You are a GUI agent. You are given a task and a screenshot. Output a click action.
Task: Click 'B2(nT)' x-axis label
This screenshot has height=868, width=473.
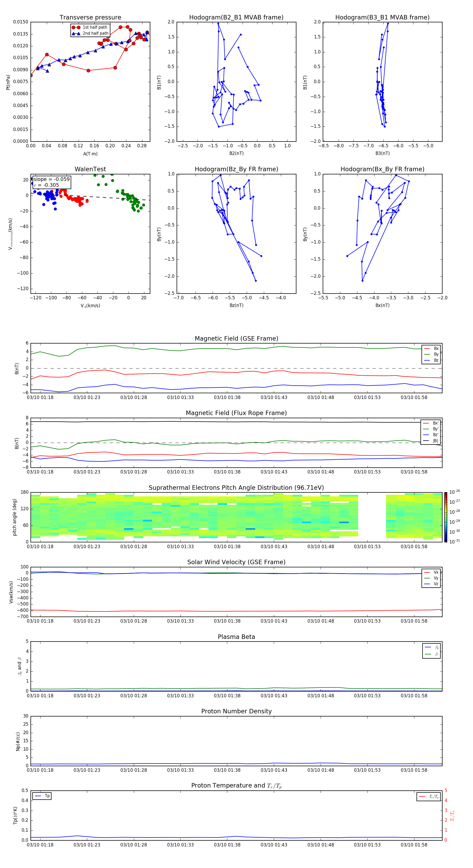tap(236, 153)
